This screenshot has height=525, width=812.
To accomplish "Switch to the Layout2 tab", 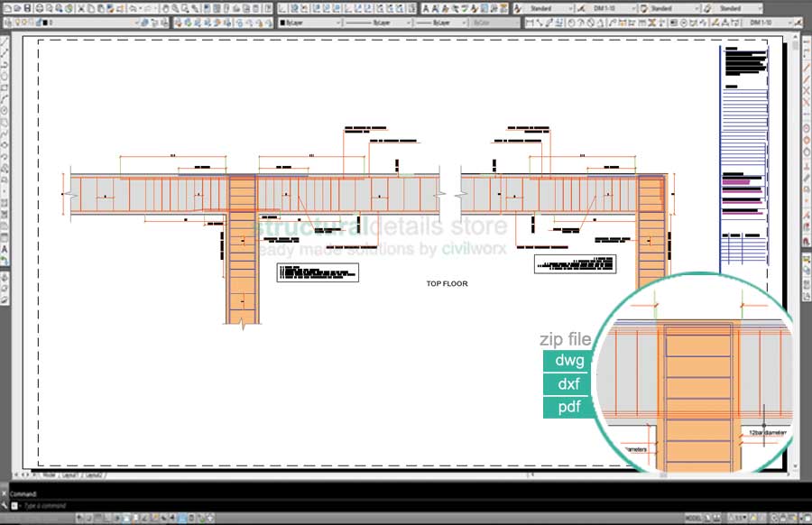I will 93,474.
